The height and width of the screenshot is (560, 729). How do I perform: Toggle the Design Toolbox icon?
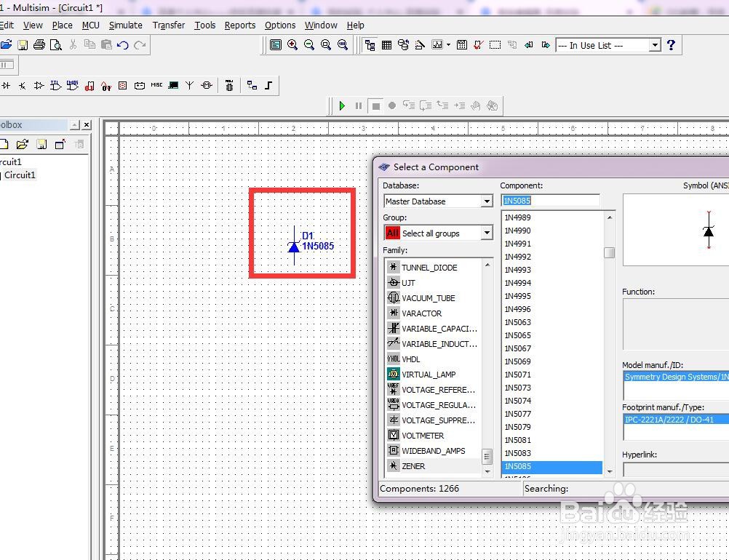pyautogui.click(x=370, y=45)
